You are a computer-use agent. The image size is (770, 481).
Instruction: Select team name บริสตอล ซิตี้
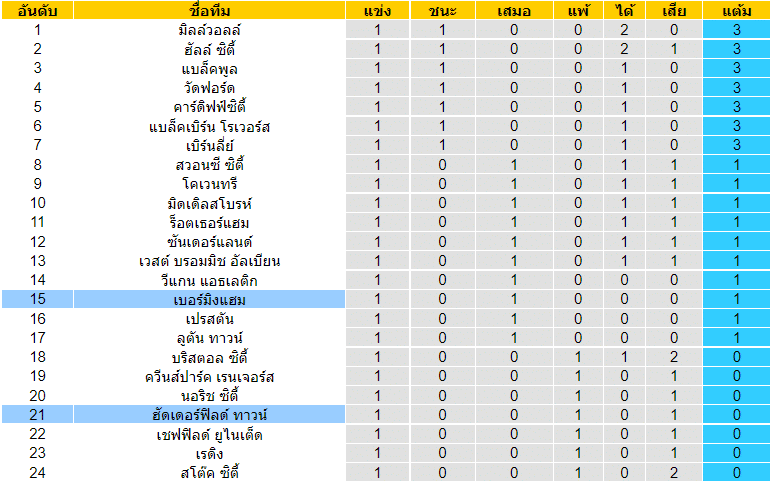pos(209,357)
